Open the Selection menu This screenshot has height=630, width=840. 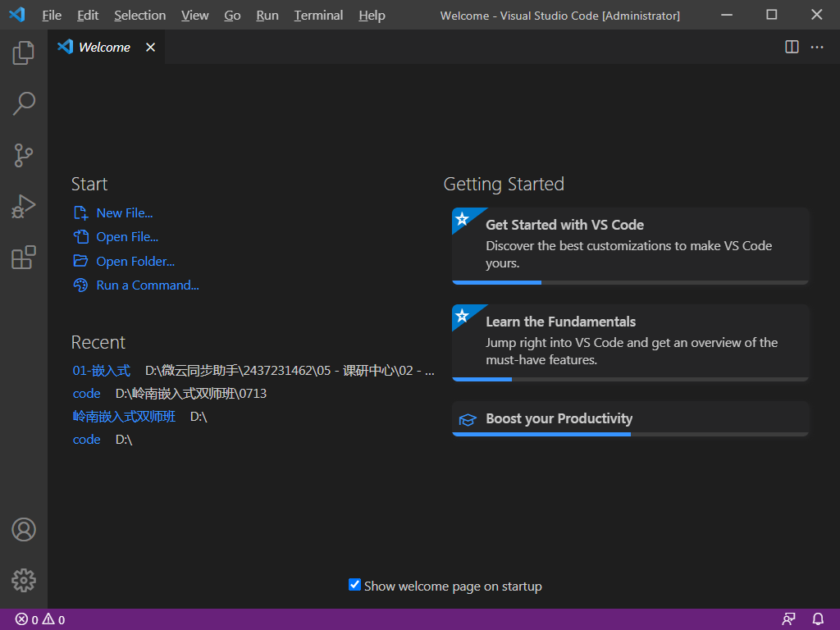139,15
